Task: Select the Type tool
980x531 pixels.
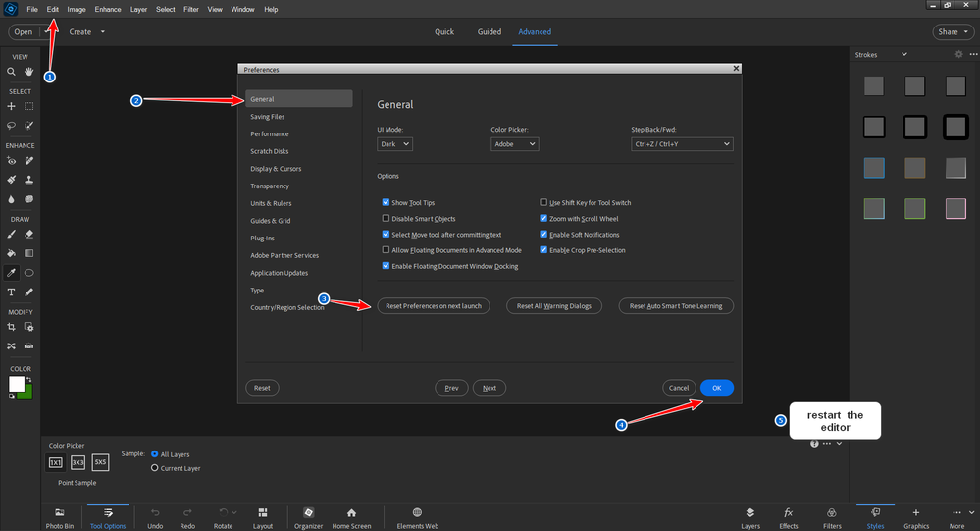Action: tap(11, 292)
